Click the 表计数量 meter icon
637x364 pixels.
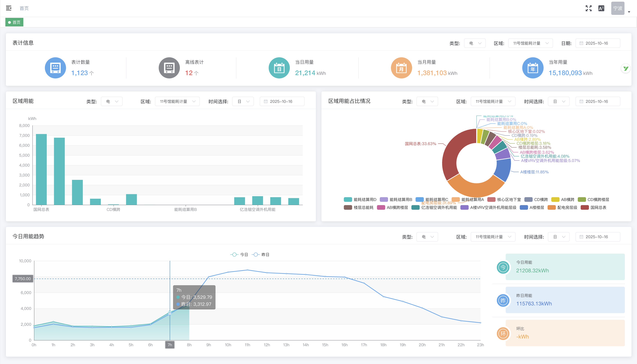(x=55, y=68)
